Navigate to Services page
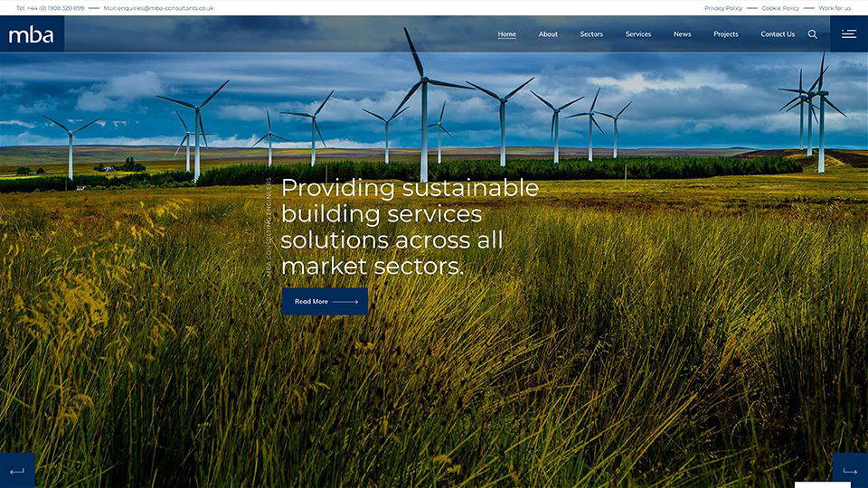 pyautogui.click(x=638, y=34)
